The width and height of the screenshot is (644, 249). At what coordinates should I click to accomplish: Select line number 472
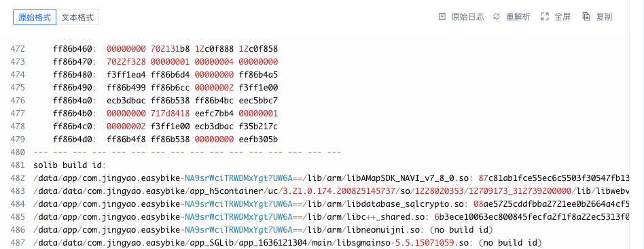click(x=18, y=49)
